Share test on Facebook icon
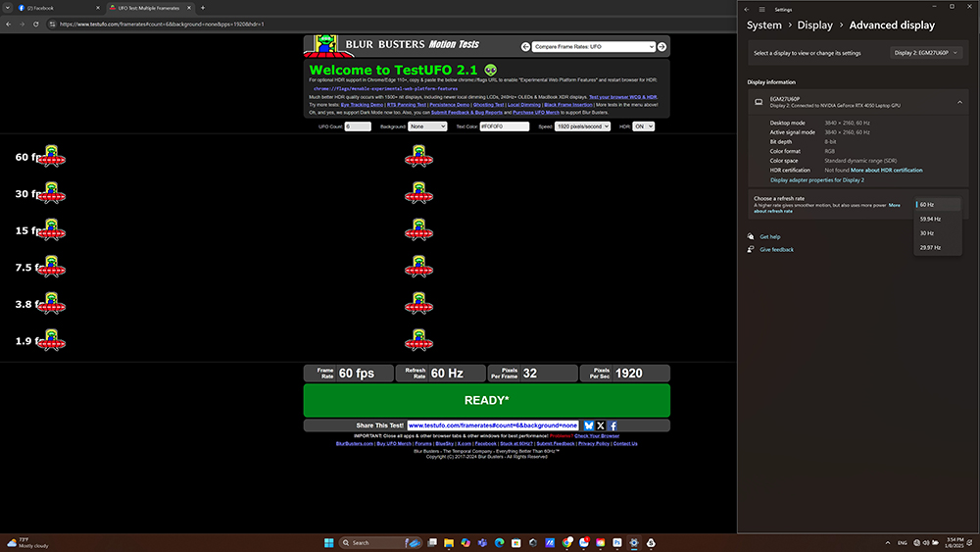The image size is (980, 552). 612,426
